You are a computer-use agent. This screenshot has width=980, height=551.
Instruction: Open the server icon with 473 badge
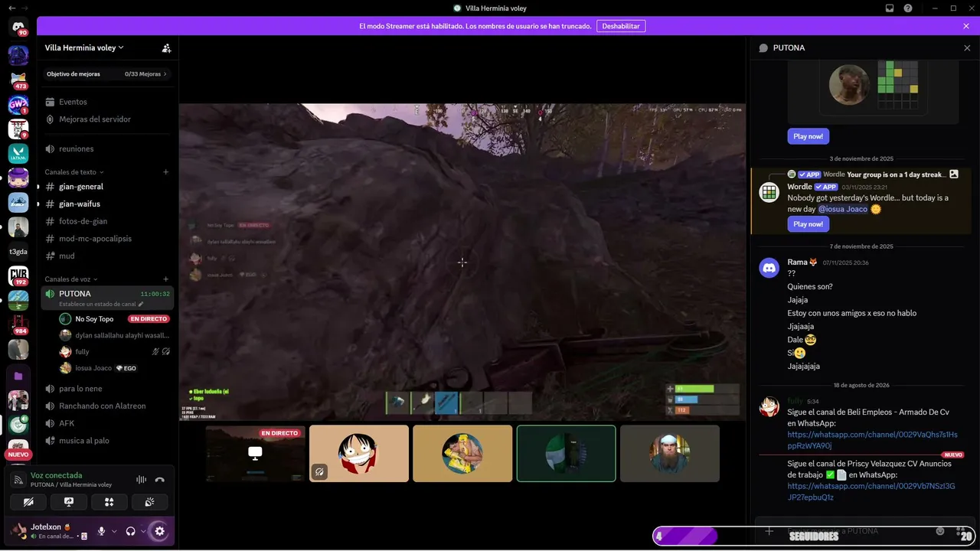point(18,80)
